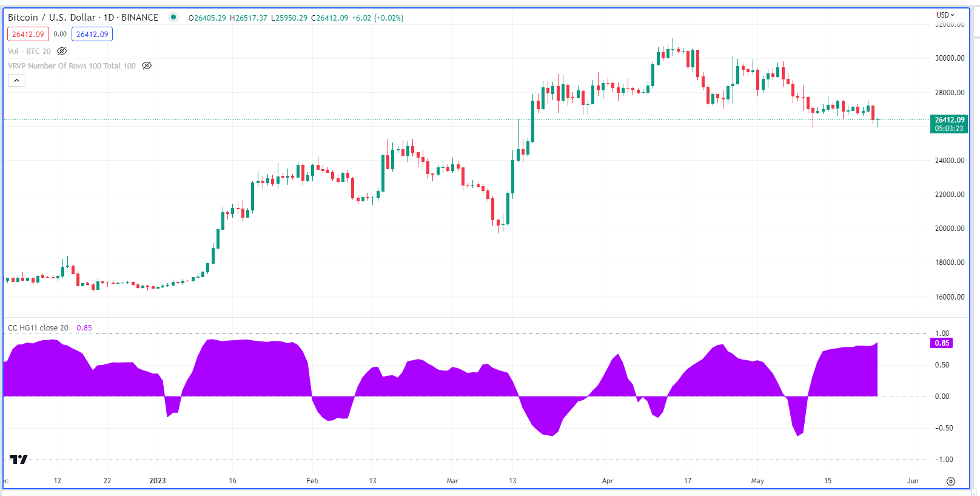Click the green 26412.09 current price label

pos(949,124)
